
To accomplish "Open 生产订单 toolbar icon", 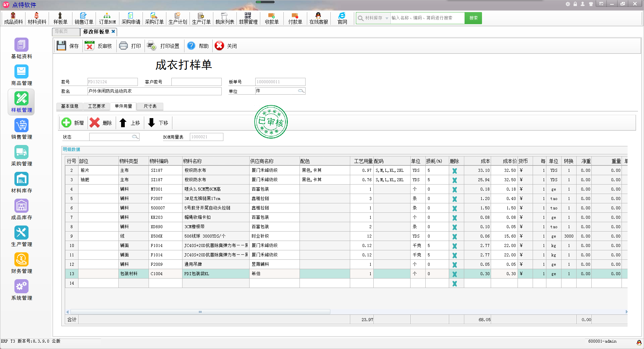I will click(x=201, y=18).
